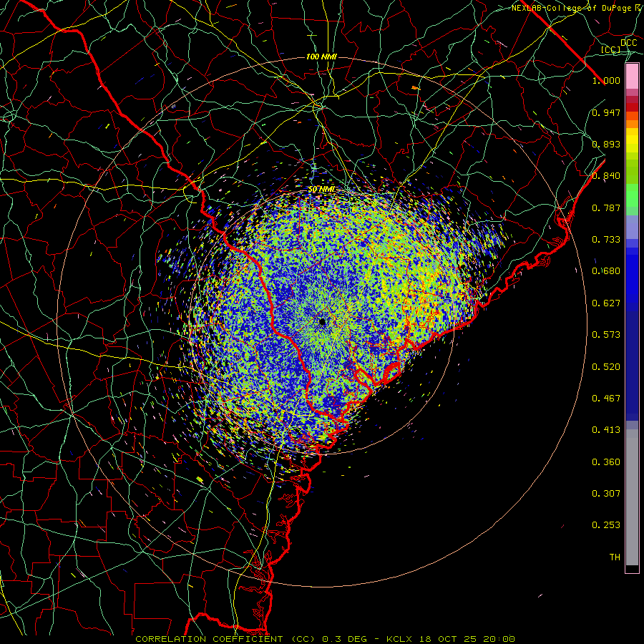
Task: Click the 0.947 scale value
Action: click(x=606, y=112)
